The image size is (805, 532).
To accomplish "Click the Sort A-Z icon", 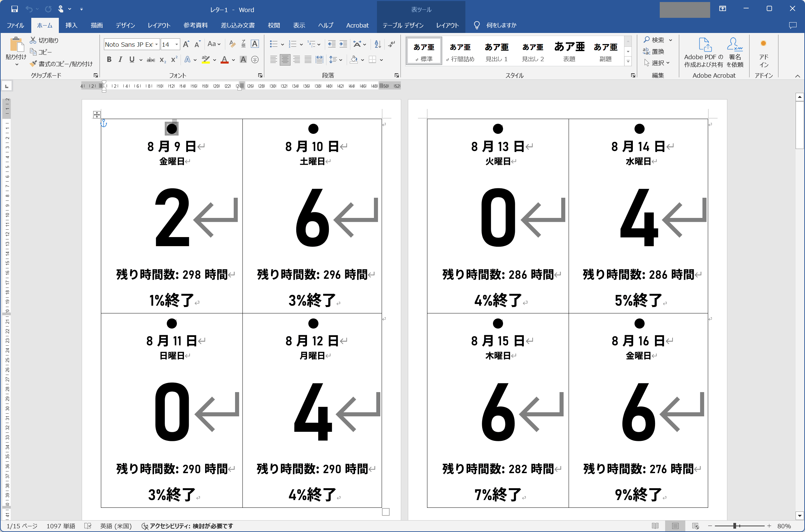I will pyautogui.click(x=378, y=44).
